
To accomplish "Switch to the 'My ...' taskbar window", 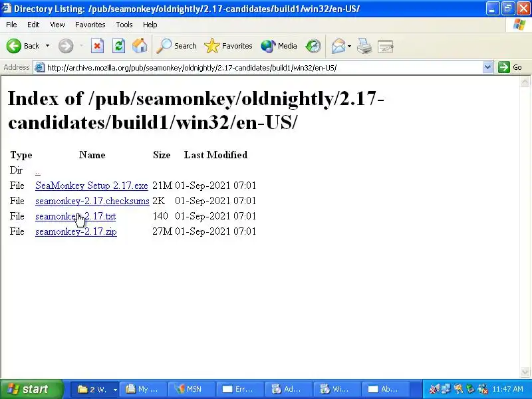I will [144, 389].
